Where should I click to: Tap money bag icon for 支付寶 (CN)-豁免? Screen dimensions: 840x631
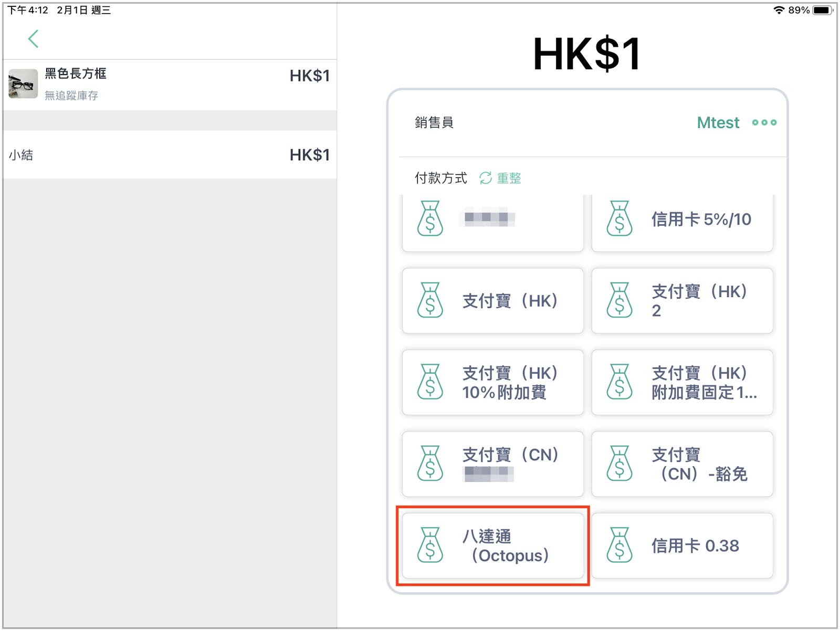619,464
